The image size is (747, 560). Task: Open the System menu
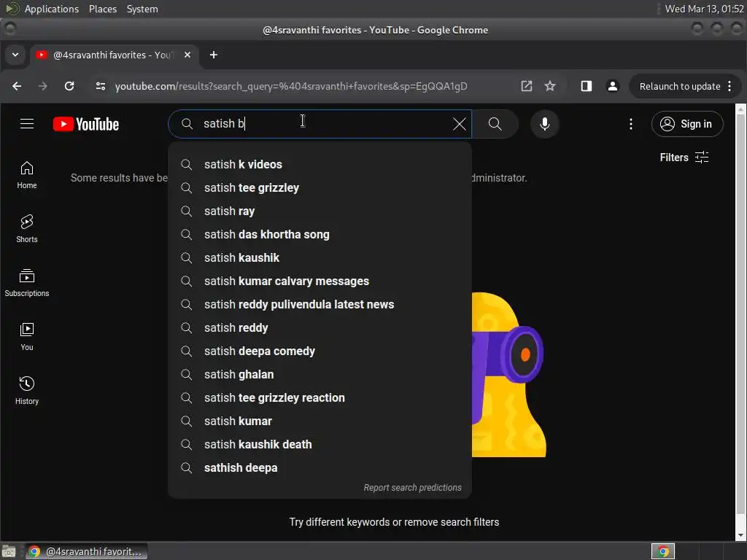(142, 9)
